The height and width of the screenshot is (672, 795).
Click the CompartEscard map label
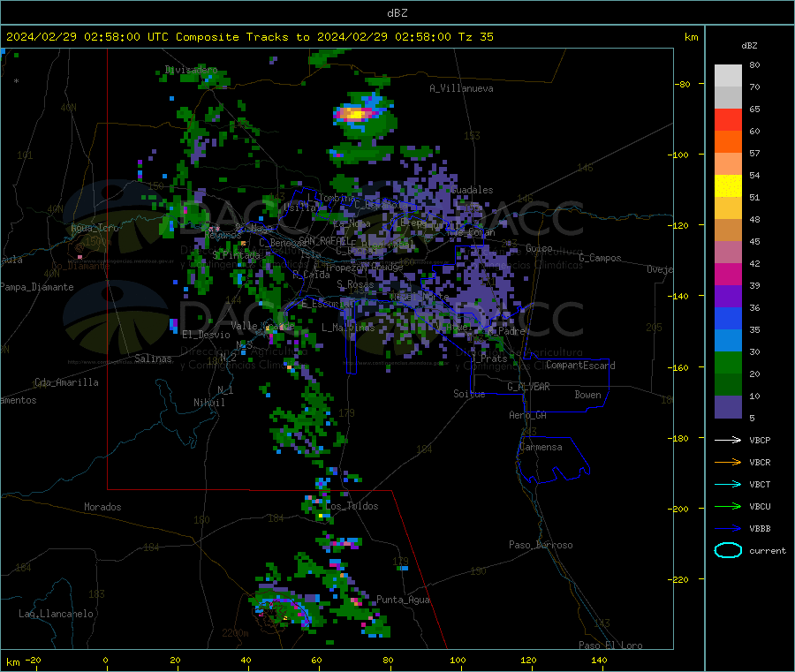pos(580,366)
